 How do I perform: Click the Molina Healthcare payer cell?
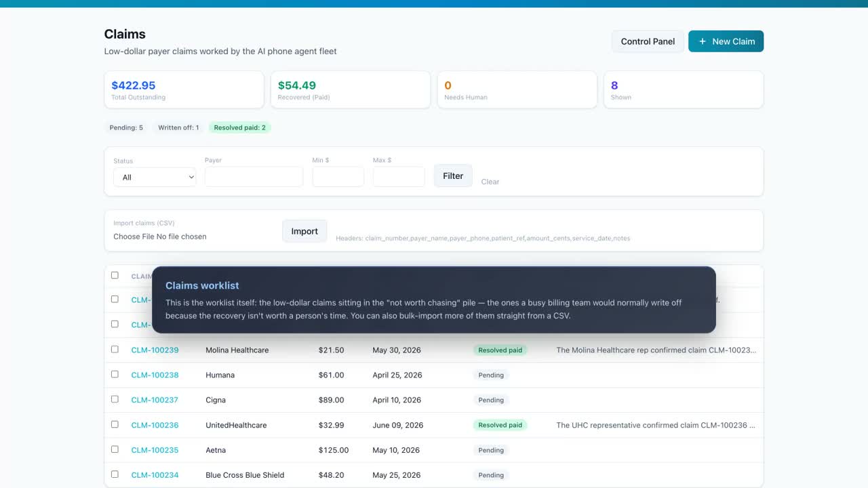point(237,350)
